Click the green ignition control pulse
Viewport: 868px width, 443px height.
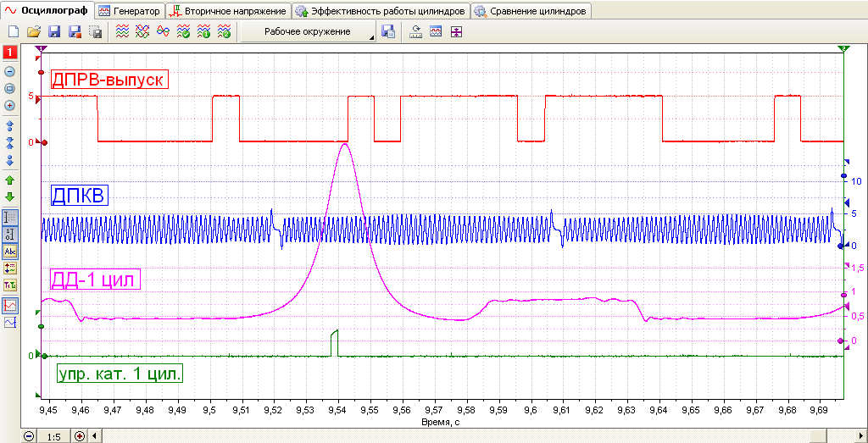334,343
